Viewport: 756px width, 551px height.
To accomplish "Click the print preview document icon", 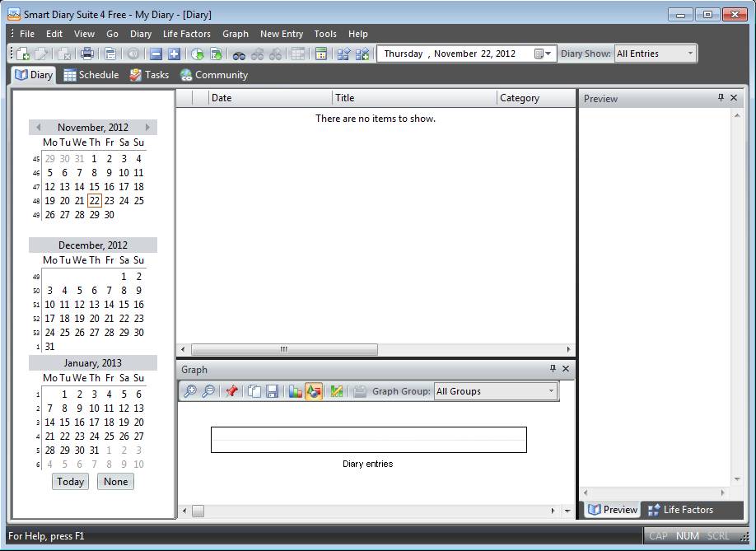I will coord(110,54).
